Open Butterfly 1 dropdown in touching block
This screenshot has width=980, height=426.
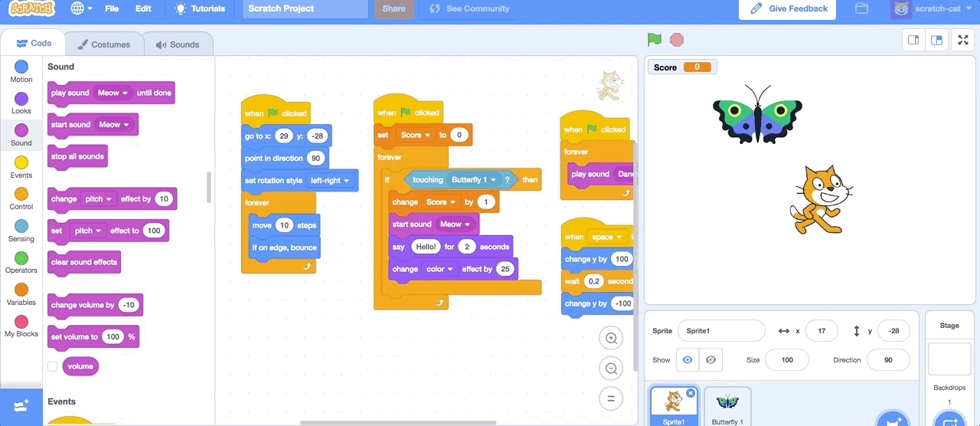coord(473,180)
